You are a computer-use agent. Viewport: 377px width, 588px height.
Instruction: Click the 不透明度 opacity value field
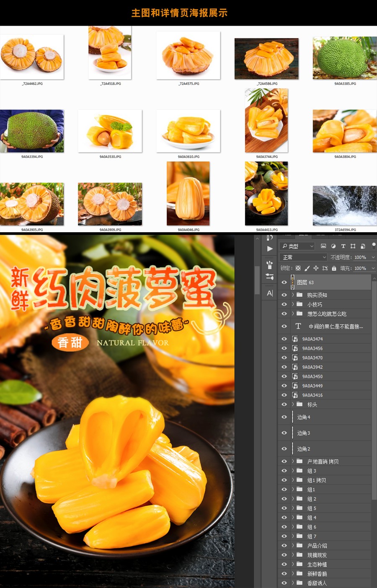tap(360, 257)
